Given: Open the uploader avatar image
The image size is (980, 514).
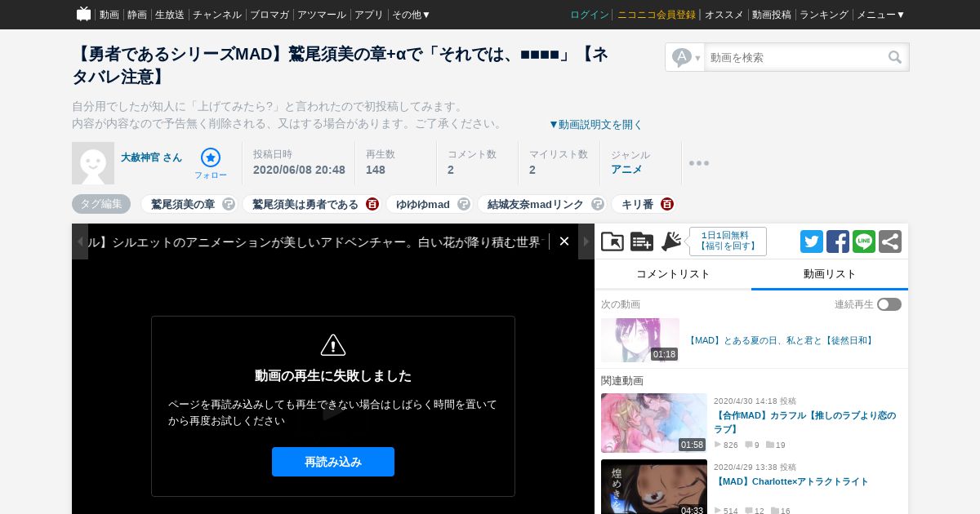Looking at the screenshot, I should click(x=93, y=163).
